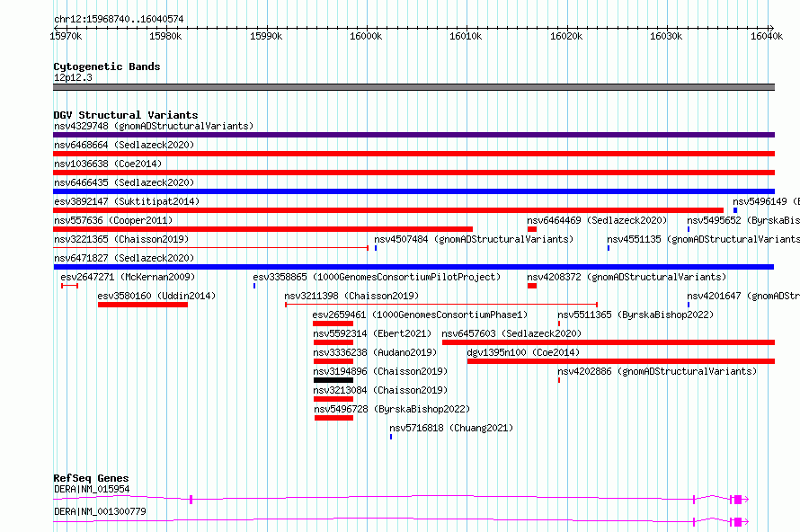Click the nsv6471827 (Sedlazeck2020) label

pos(124,258)
